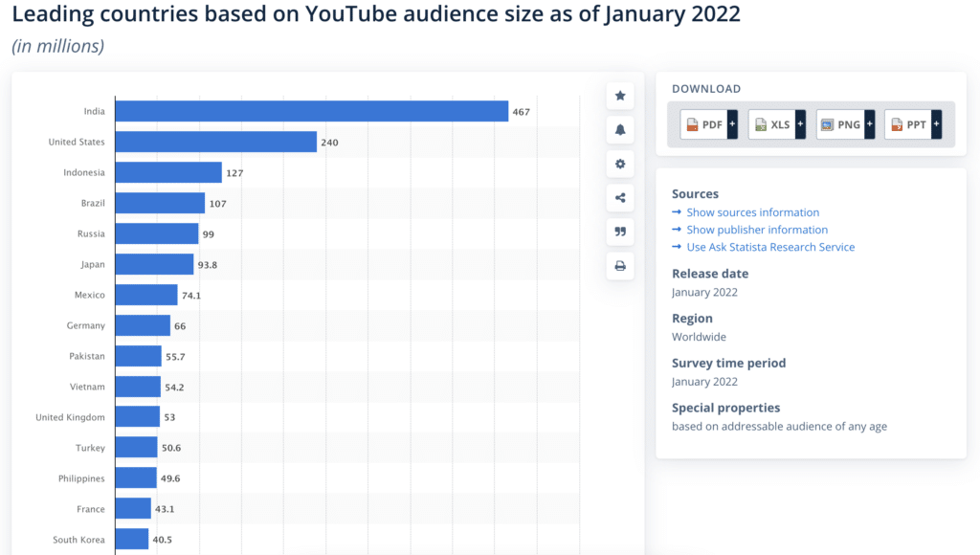Click the value label 467
Viewport: 980px width, 555px height.
[x=522, y=112]
